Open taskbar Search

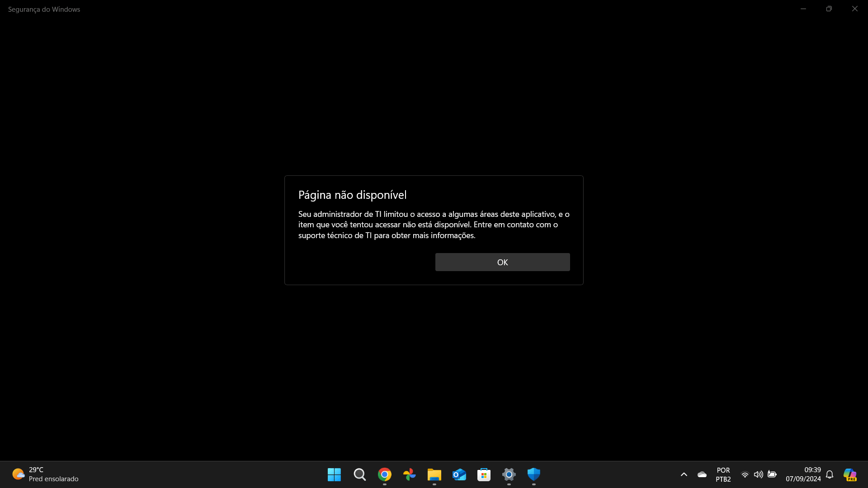(360, 474)
